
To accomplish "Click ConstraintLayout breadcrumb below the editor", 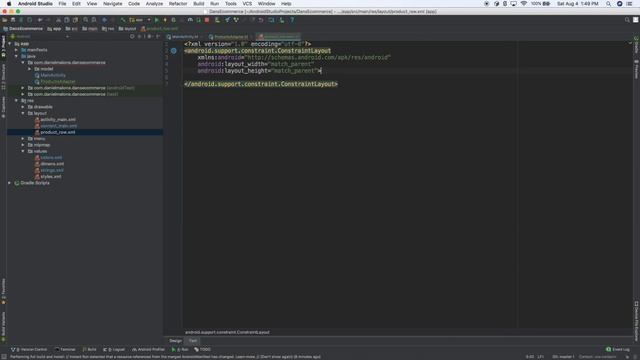I will (x=227, y=332).
